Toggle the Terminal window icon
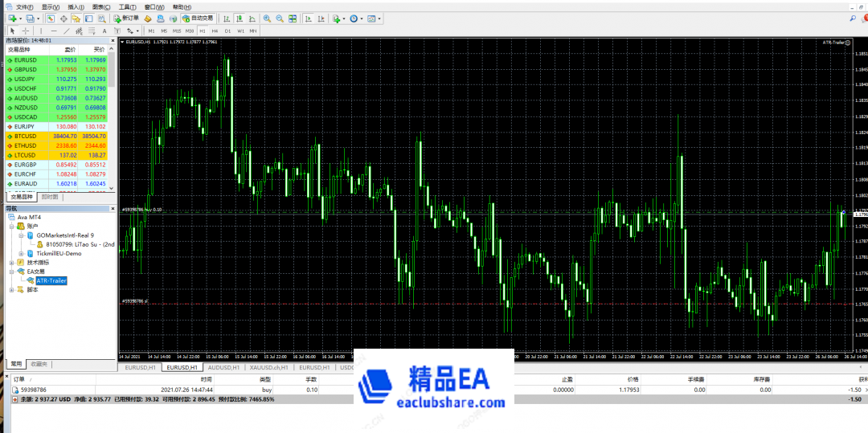This screenshot has height=433, width=868. (x=88, y=18)
